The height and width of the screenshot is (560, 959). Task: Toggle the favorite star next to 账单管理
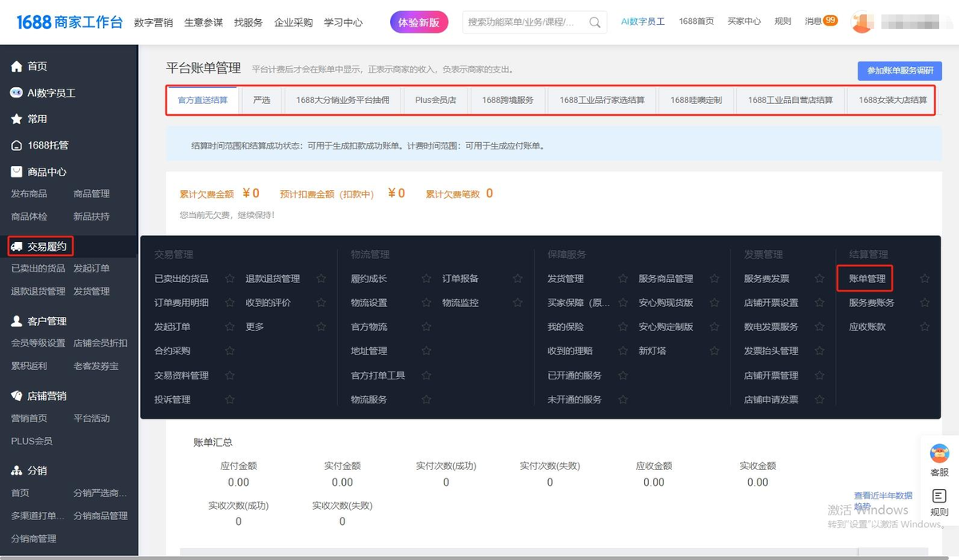click(x=925, y=278)
